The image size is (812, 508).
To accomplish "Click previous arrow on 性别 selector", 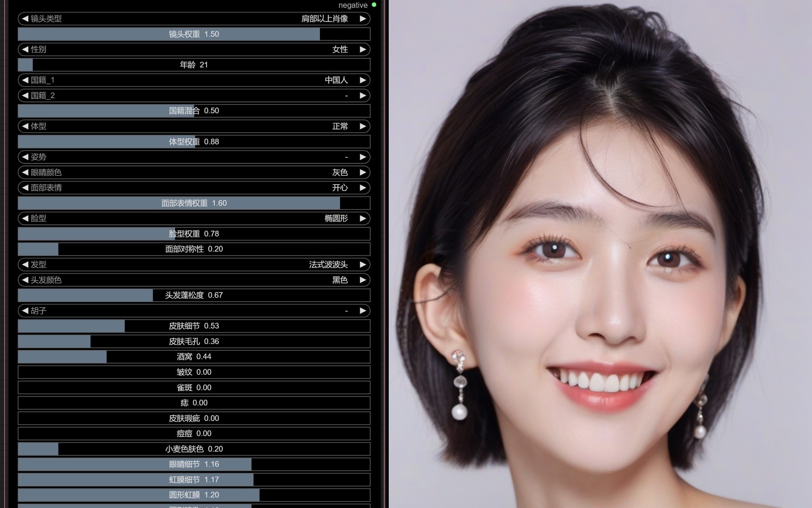I will point(25,49).
